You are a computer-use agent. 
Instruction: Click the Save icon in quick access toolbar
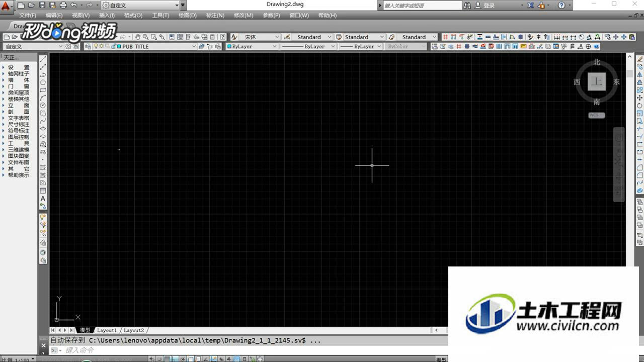[x=42, y=5]
